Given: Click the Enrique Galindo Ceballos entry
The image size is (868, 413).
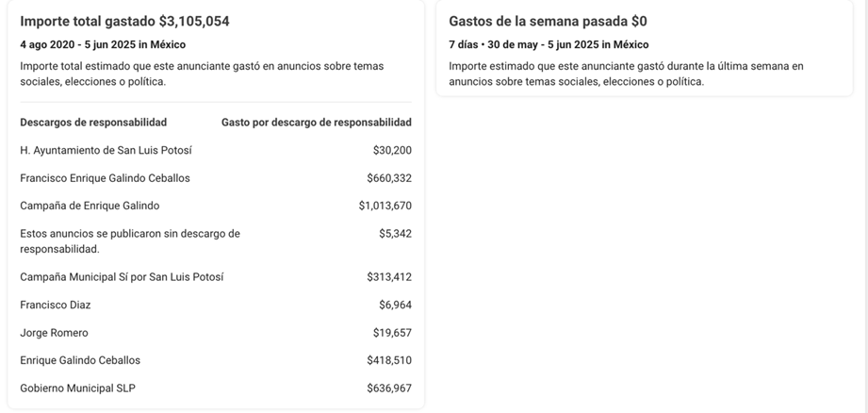Looking at the screenshot, I should pos(80,360).
